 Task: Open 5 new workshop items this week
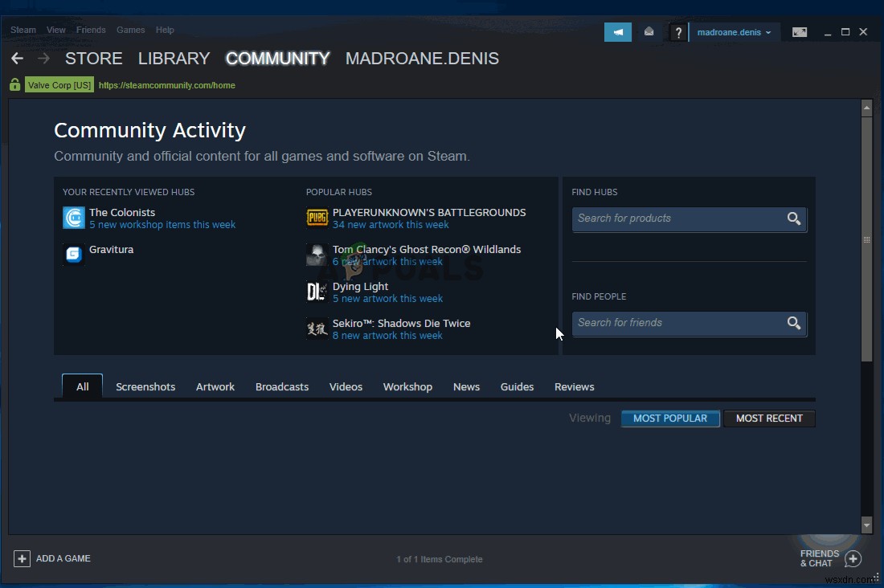tap(162, 224)
